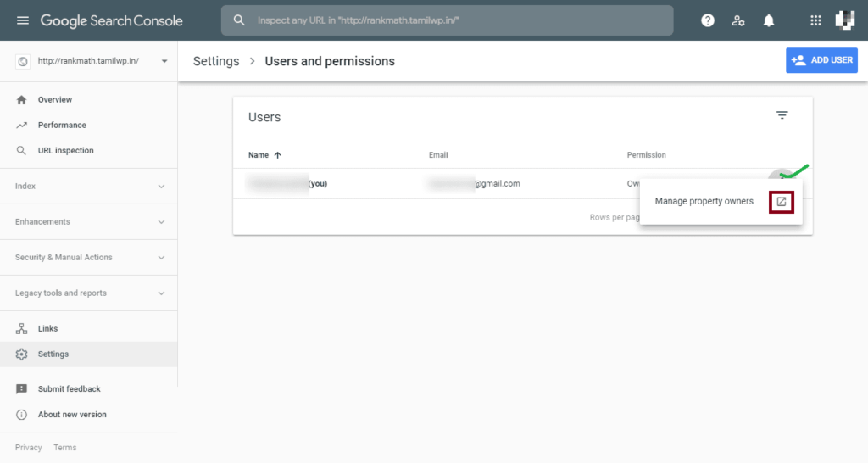This screenshot has height=463, width=868.
Task: Click the Users and permissions heading
Action: (330, 61)
